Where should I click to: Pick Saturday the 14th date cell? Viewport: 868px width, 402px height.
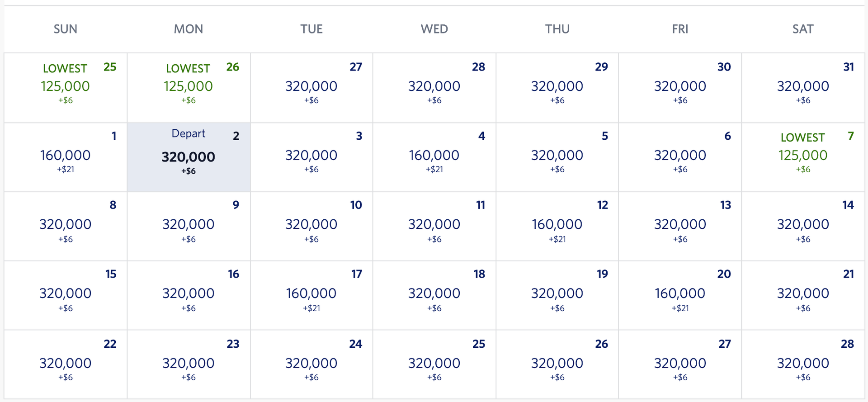tap(803, 225)
